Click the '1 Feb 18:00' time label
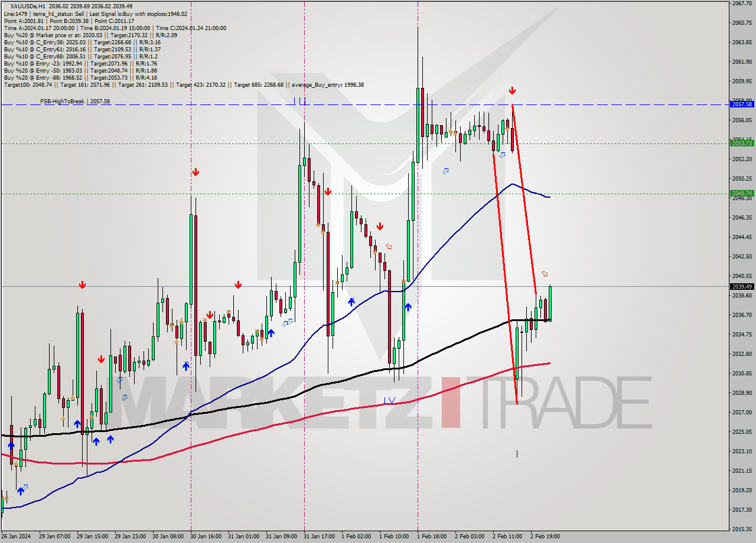 [x=432, y=537]
